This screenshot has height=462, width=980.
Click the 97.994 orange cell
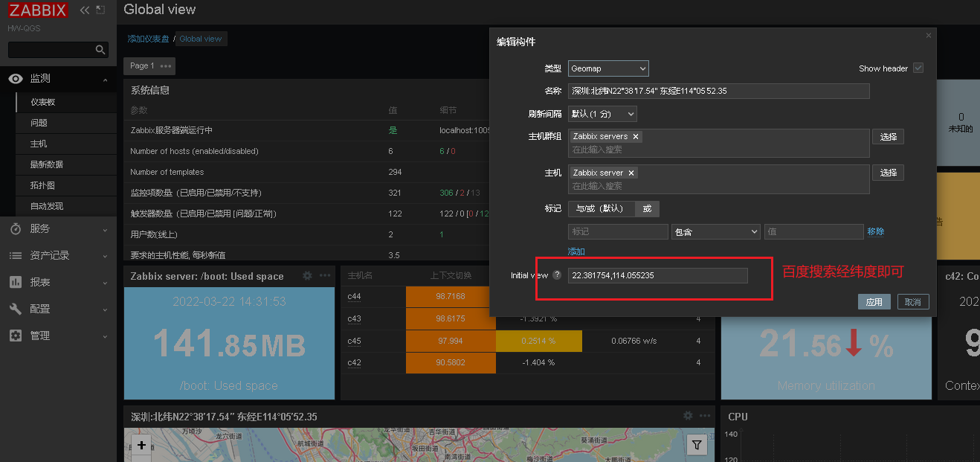click(451, 341)
